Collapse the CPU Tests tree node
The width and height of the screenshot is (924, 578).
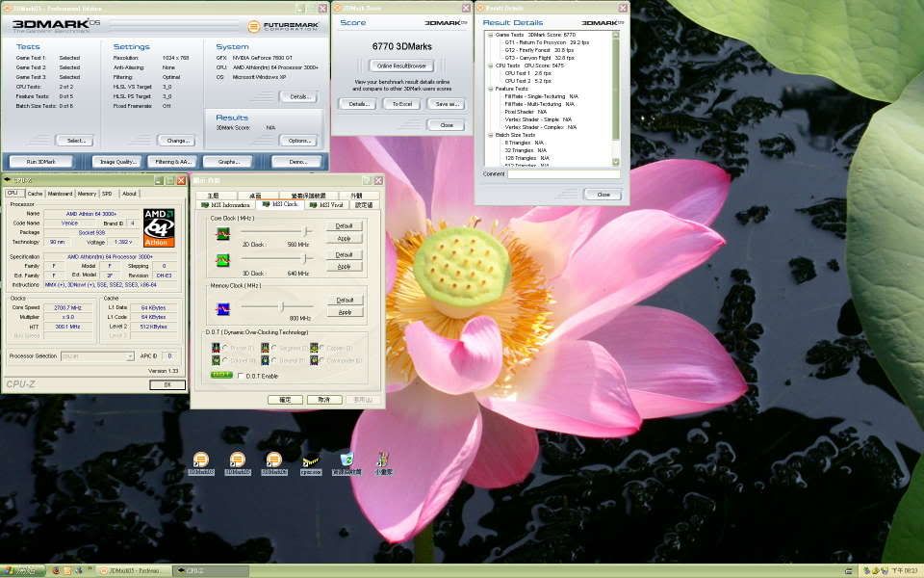(490, 66)
